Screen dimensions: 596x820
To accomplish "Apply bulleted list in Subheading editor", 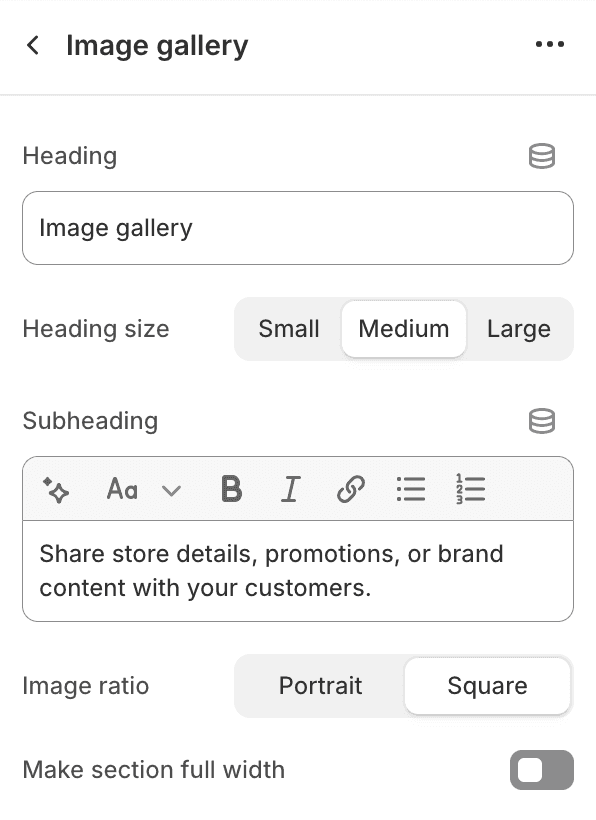I will coord(410,489).
